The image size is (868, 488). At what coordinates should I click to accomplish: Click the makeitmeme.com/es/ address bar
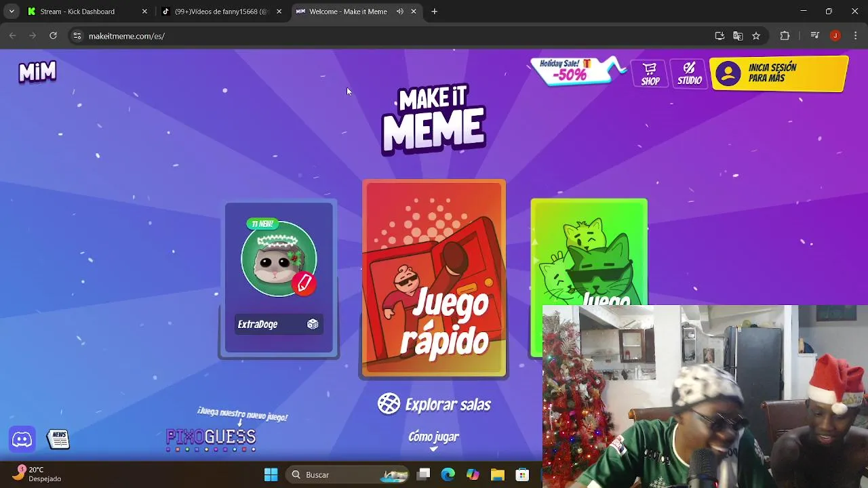pyautogui.click(x=393, y=36)
